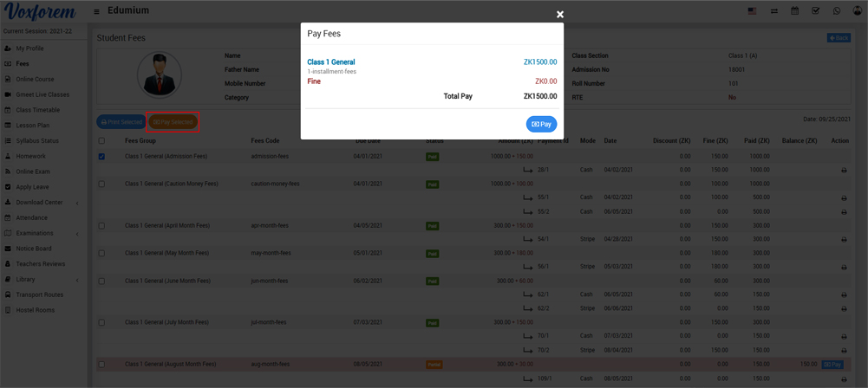Uncheck the Admission Fees row checkbox

(x=101, y=157)
